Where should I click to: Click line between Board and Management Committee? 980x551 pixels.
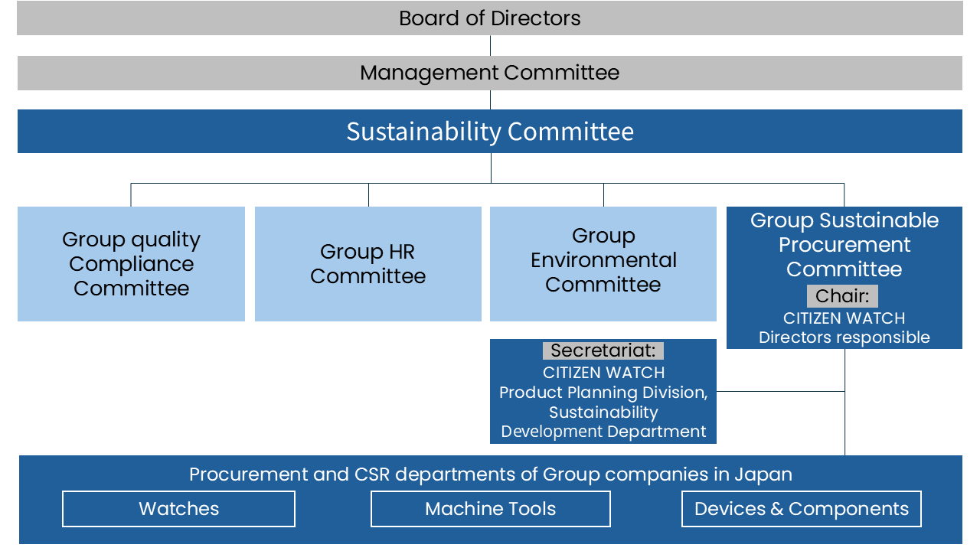coord(490,45)
